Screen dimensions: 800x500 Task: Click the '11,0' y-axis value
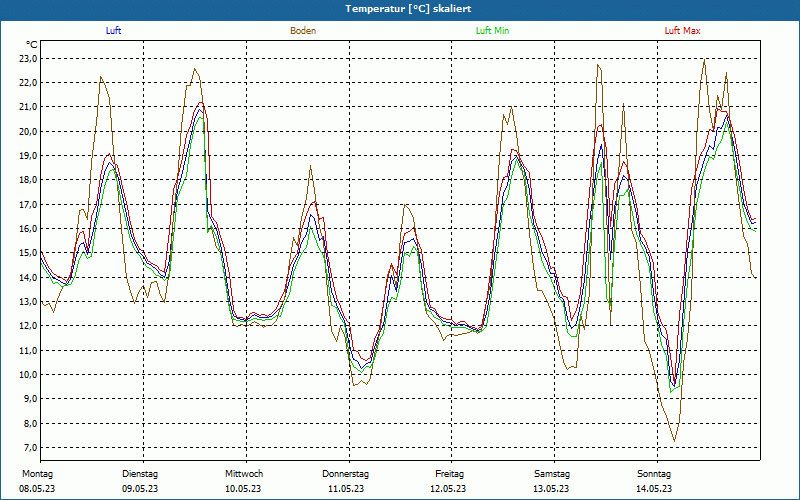pyautogui.click(x=28, y=350)
